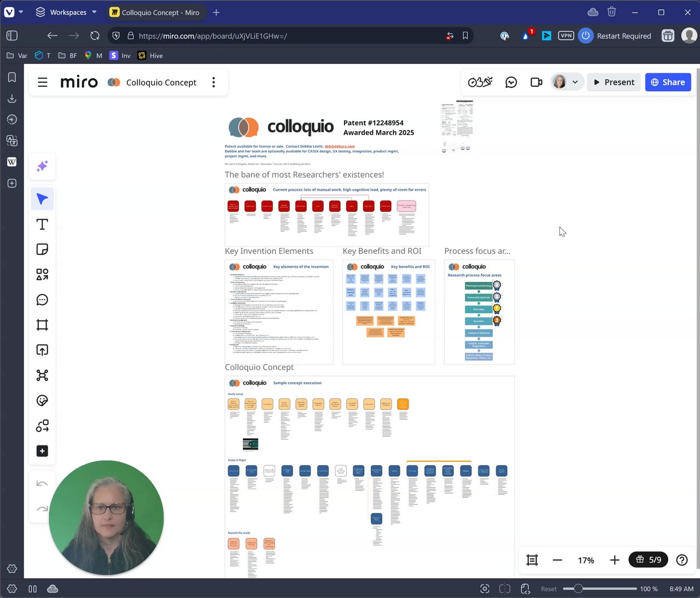Select the Comment tool
The image size is (700, 598).
42,300
